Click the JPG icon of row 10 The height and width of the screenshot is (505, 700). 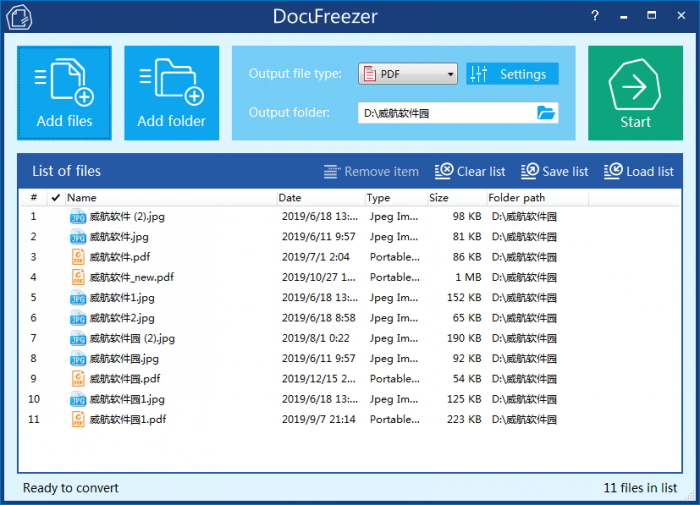pos(78,400)
